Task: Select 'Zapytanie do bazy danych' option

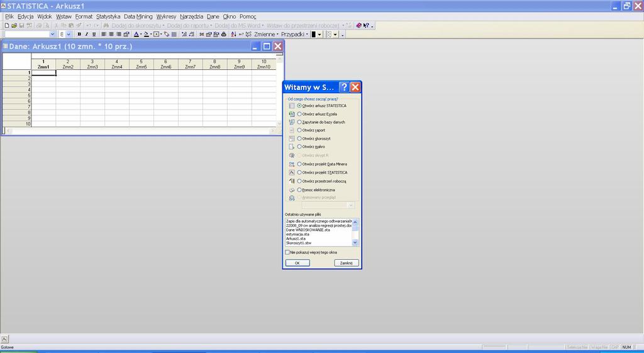Action: pyautogui.click(x=299, y=122)
